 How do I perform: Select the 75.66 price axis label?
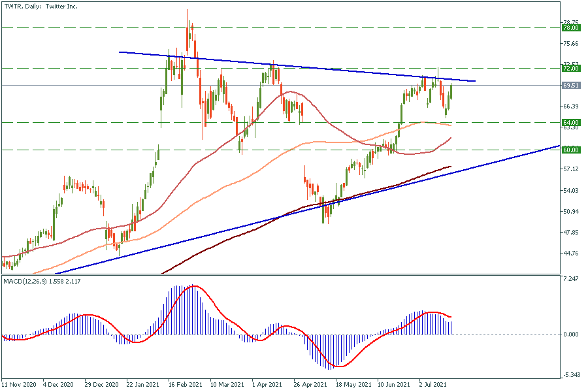pos(570,44)
